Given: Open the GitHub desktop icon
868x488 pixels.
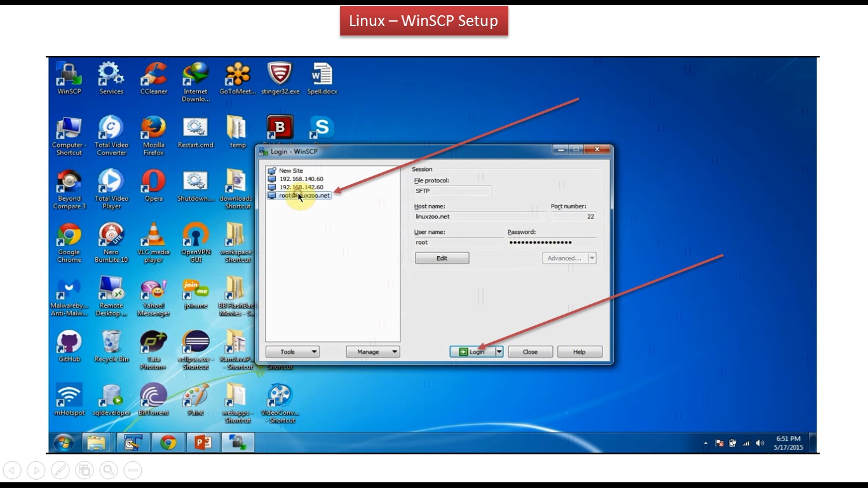Looking at the screenshot, I should tap(69, 346).
